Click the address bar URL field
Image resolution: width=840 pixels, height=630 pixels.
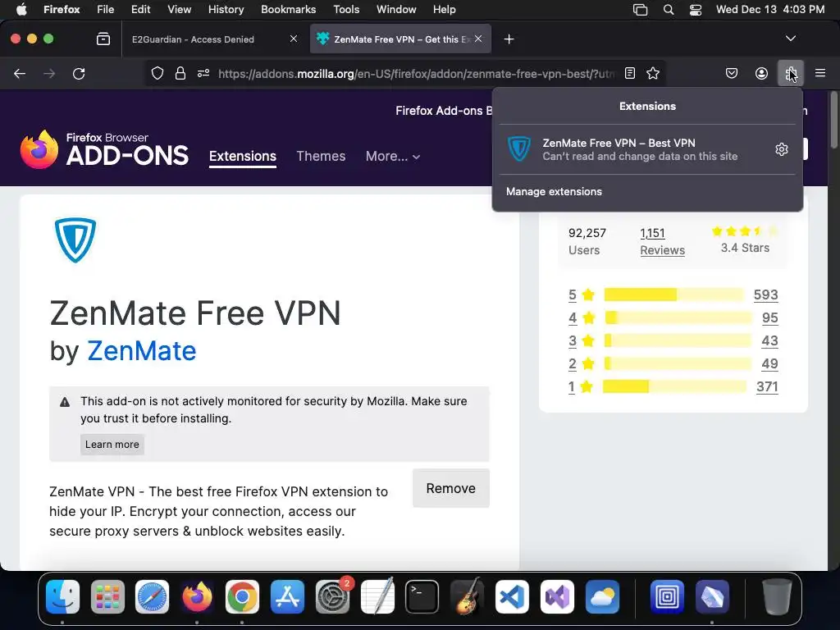(416, 73)
